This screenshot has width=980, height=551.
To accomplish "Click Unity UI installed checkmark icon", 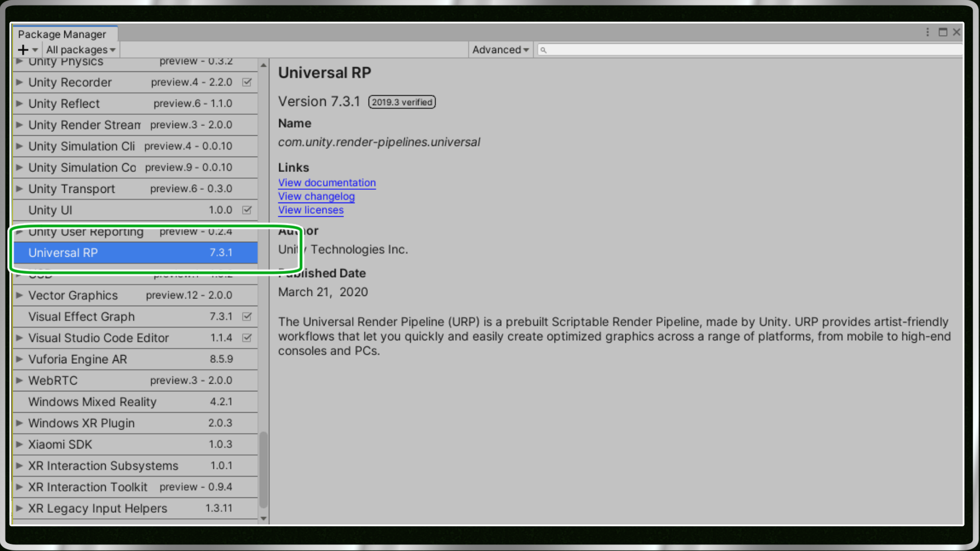I will coord(247,210).
